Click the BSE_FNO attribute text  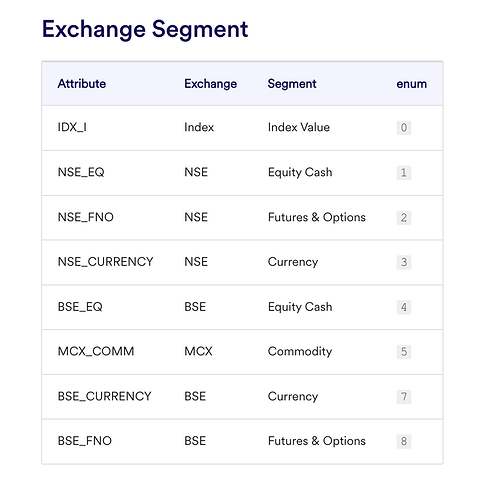pos(85,441)
